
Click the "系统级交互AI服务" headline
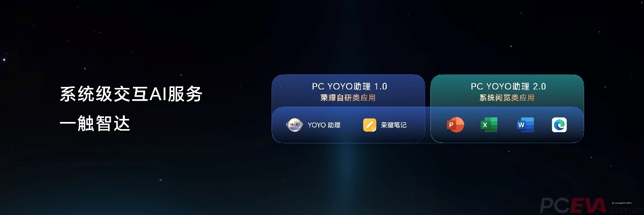131,95
